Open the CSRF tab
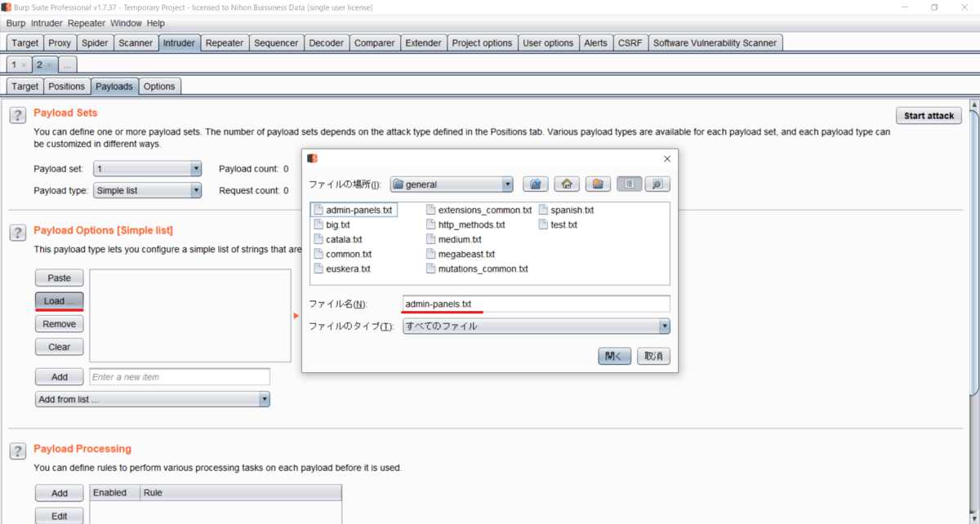 tap(630, 43)
